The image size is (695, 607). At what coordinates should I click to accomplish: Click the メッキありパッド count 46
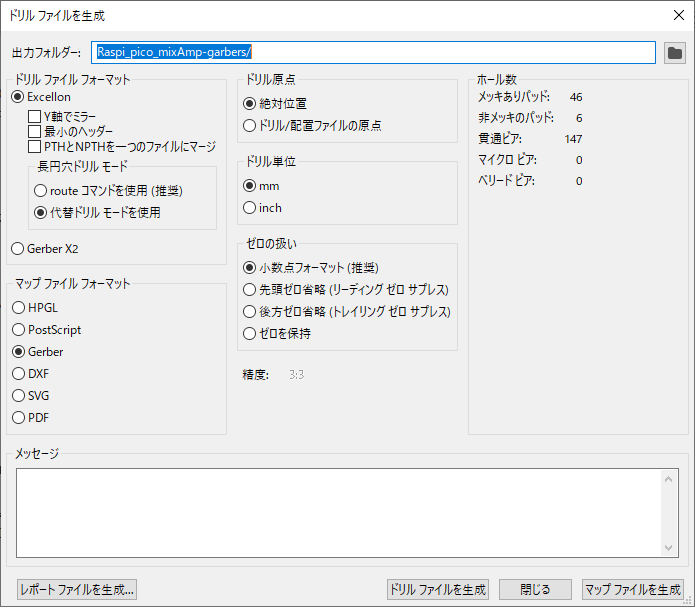click(x=576, y=97)
